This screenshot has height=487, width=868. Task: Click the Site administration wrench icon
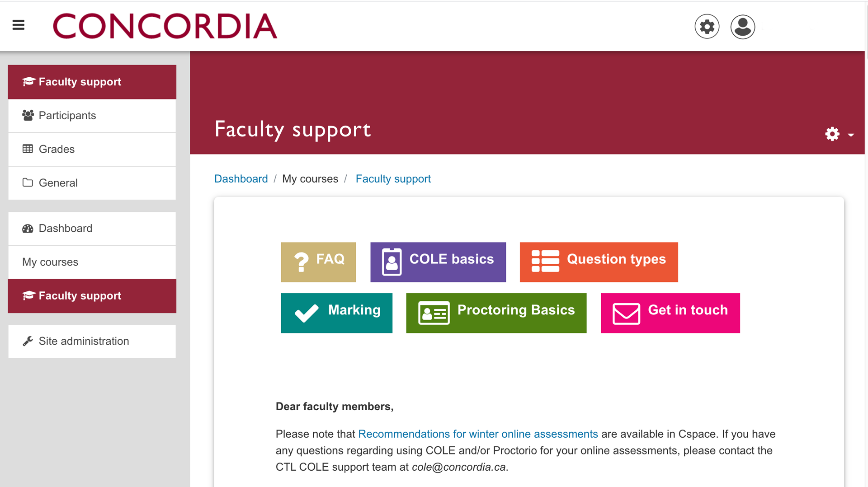click(28, 341)
